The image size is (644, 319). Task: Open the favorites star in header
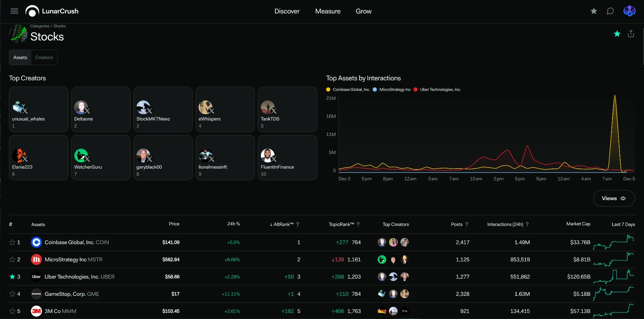594,11
